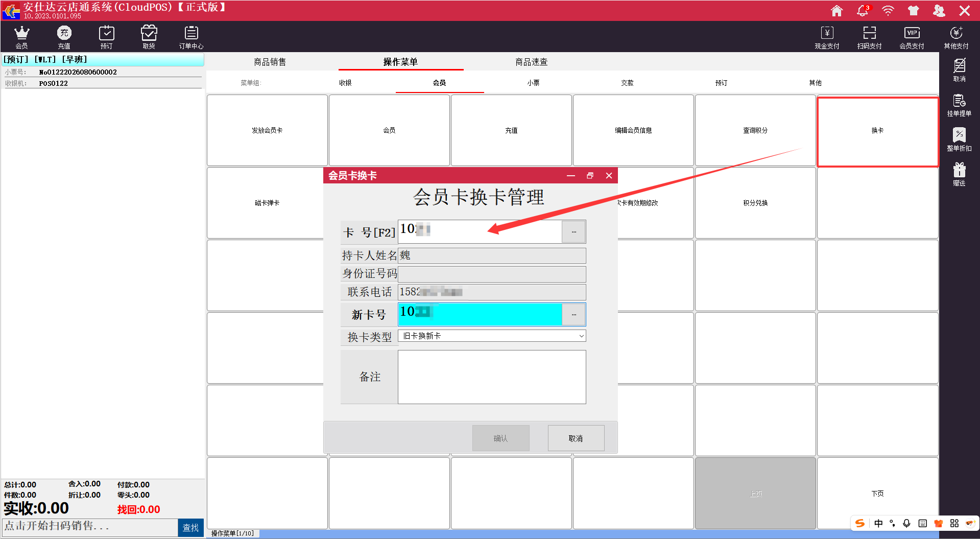Click the 联系电话 field
The image size is (980, 539).
[x=492, y=292]
